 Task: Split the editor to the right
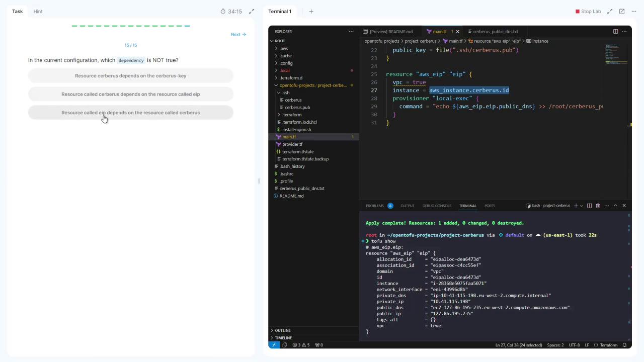click(615, 31)
